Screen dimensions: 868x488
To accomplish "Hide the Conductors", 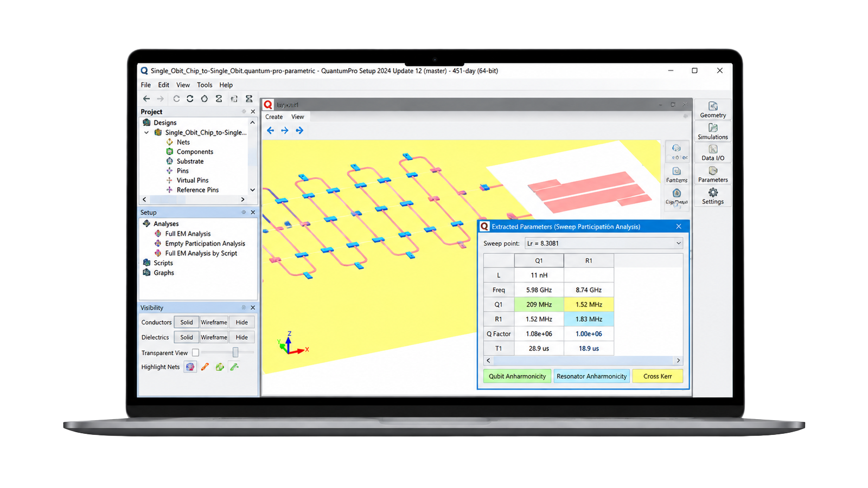I will pos(242,322).
